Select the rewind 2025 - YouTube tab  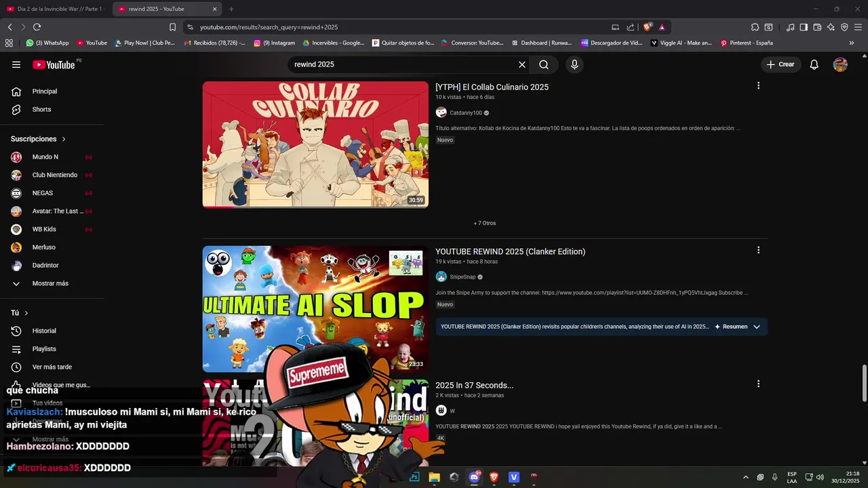coord(165,9)
